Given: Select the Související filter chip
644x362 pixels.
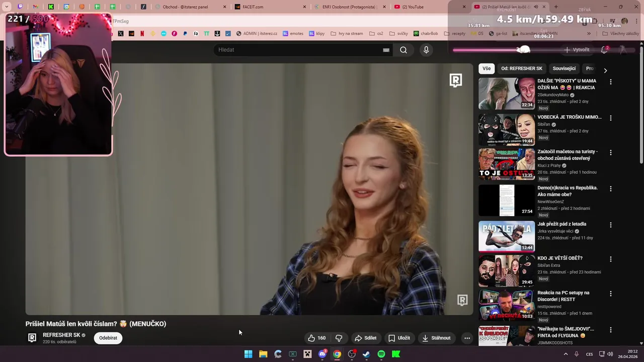Looking at the screenshot, I should coord(564,68).
